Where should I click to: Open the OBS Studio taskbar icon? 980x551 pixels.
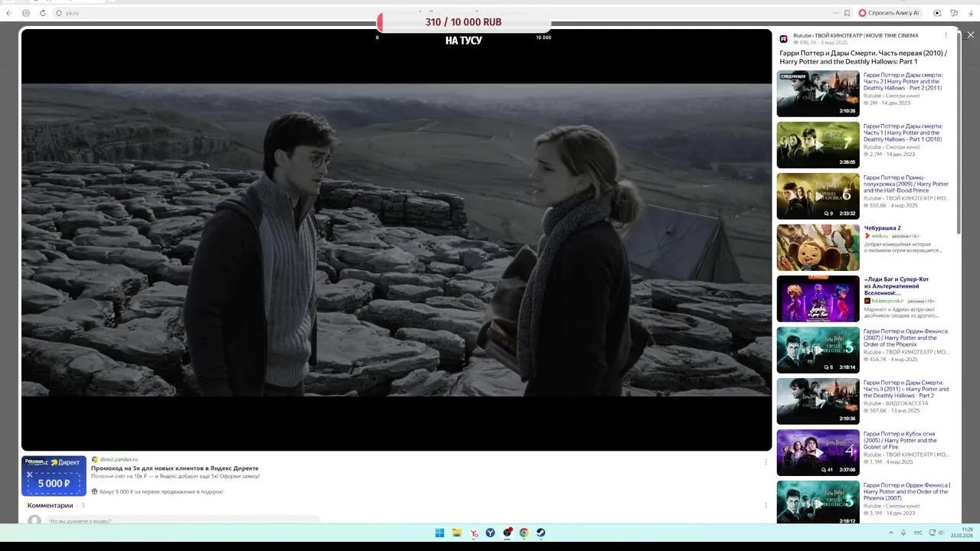pyautogui.click(x=508, y=533)
